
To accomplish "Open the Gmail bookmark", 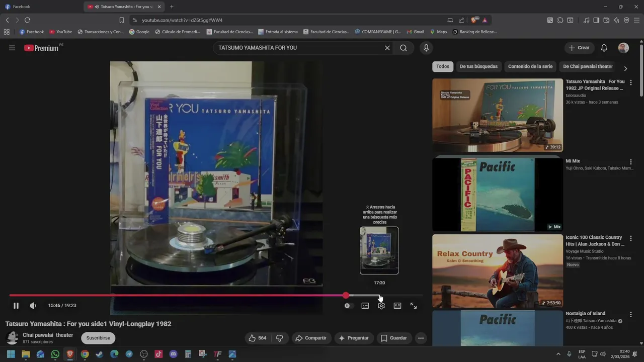I will pyautogui.click(x=415, y=32).
